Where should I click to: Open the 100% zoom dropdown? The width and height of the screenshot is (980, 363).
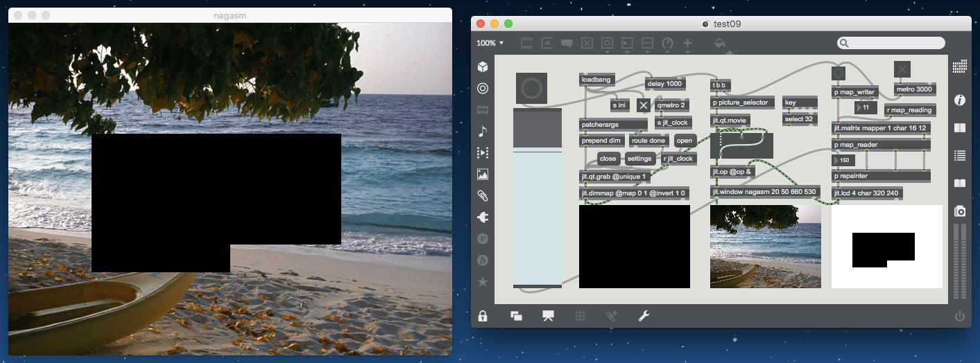pos(490,43)
